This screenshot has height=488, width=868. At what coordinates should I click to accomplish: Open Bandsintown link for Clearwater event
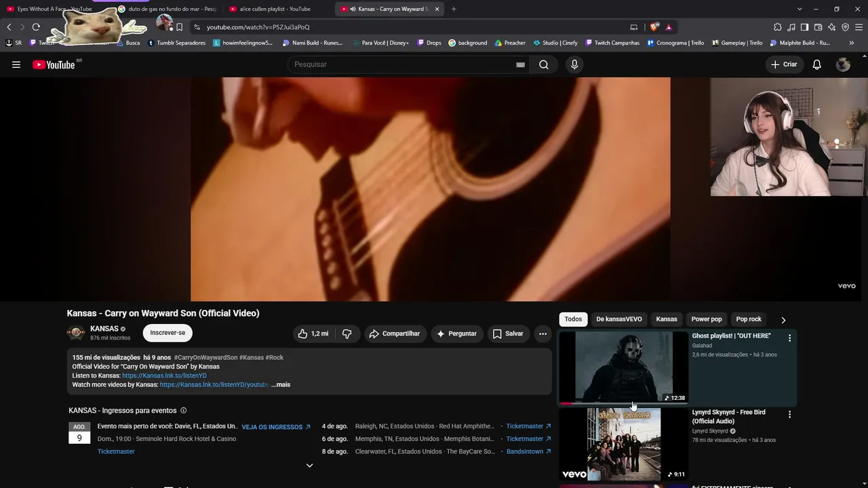[528, 451]
